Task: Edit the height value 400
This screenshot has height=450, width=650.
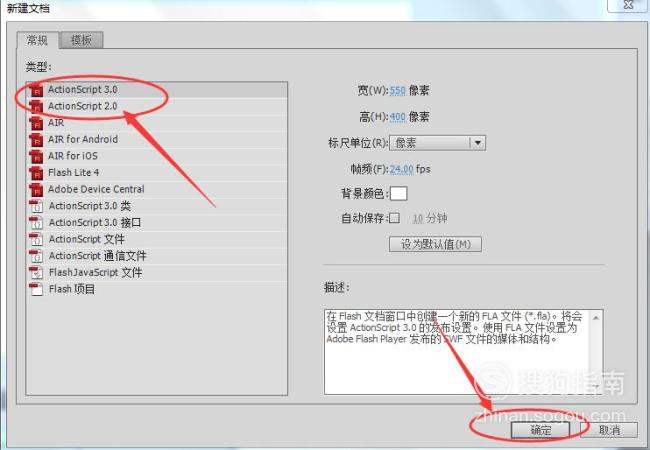Action: [x=398, y=117]
